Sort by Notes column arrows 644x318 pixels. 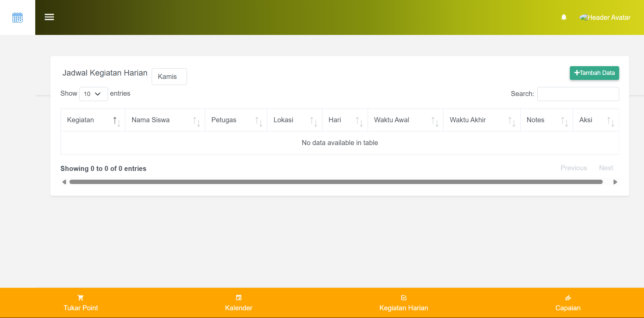pos(564,121)
